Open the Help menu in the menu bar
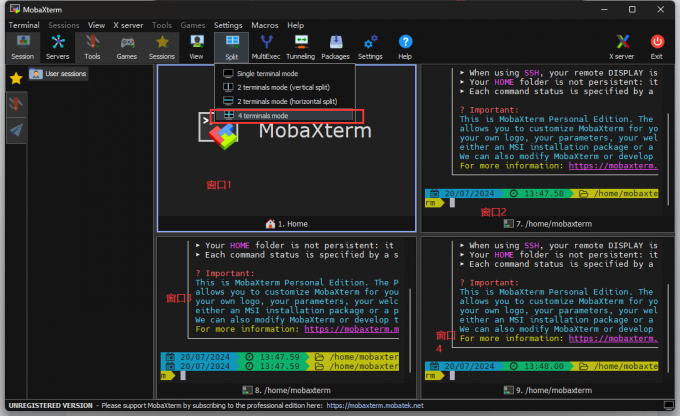The width and height of the screenshot is (680, 416). click(x=295, y=25)
